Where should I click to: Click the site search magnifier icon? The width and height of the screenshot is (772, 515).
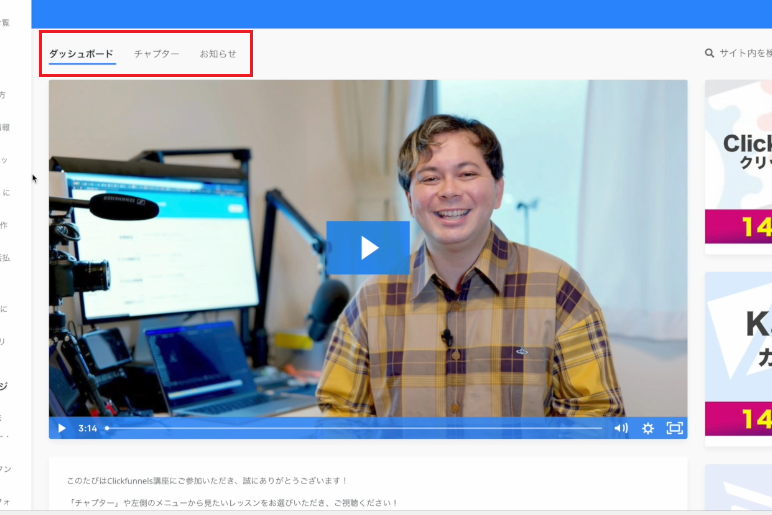(709, 53)
